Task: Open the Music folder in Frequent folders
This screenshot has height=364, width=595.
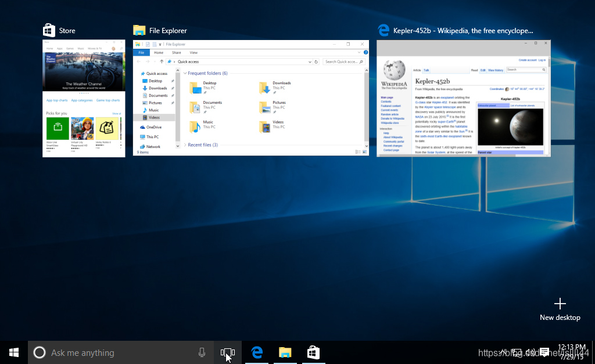Action: point(202,127)
